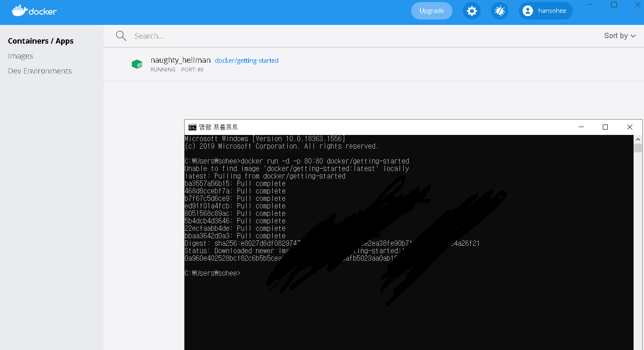Maximize the Docker Desktop window
This screenshot has width=644, height=350.
coord(614,5)
